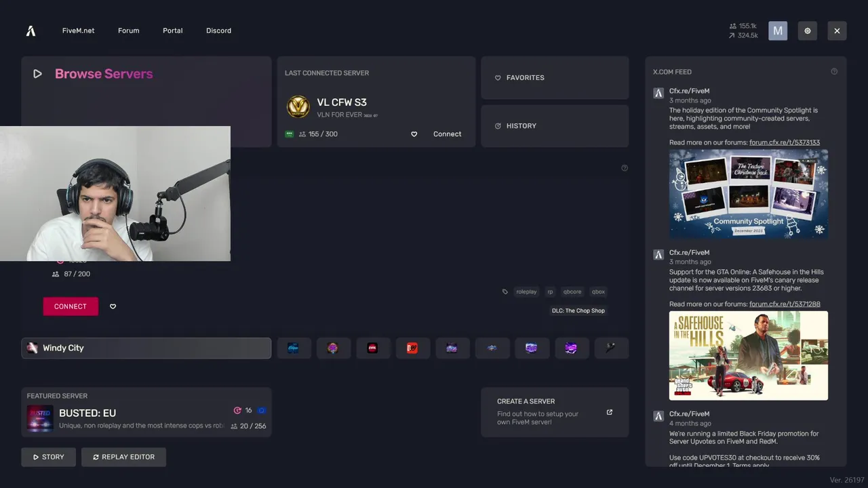Favorite the VL CFW S3 server heart

click(414, 134)
